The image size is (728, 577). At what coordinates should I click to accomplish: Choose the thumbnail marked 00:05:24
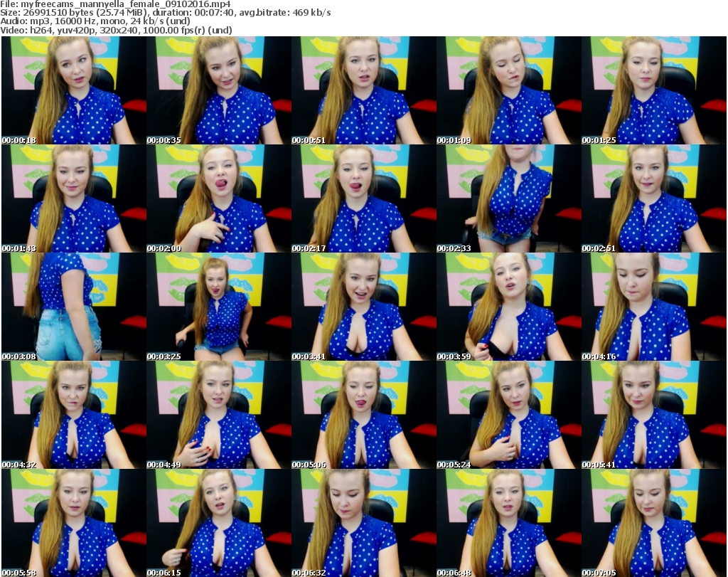508,415
